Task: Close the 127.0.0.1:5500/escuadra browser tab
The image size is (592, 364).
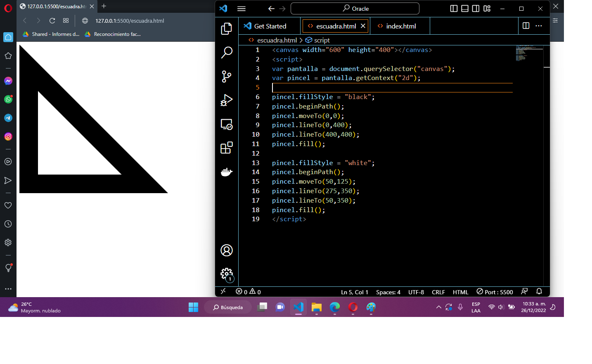Action: [92, 6]
